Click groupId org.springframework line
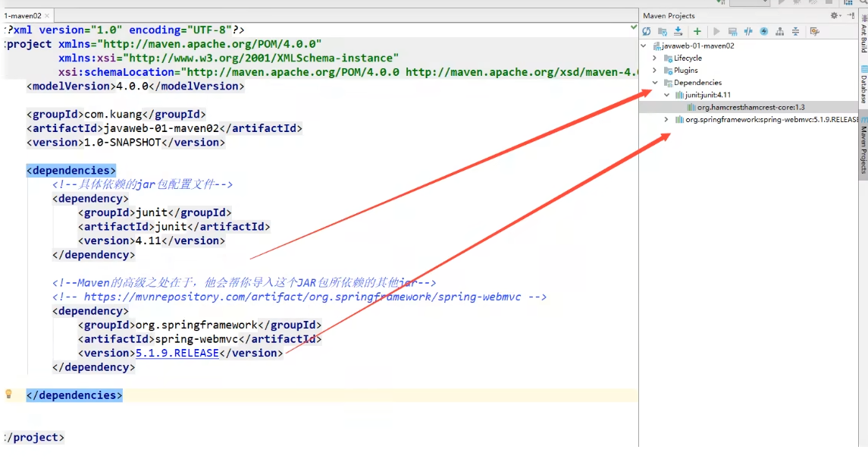 (x=200, y=325)
